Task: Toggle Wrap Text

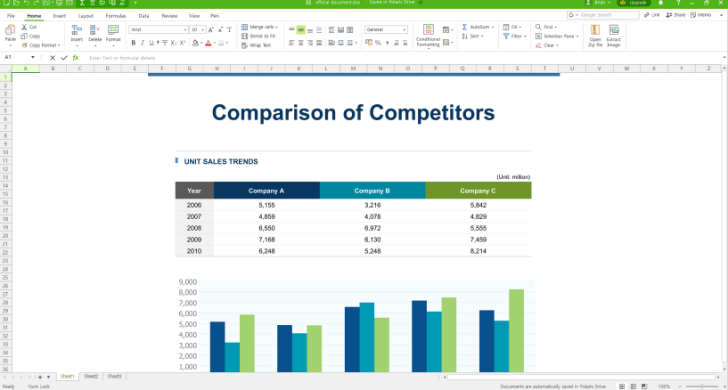Action: coord(256,45)
